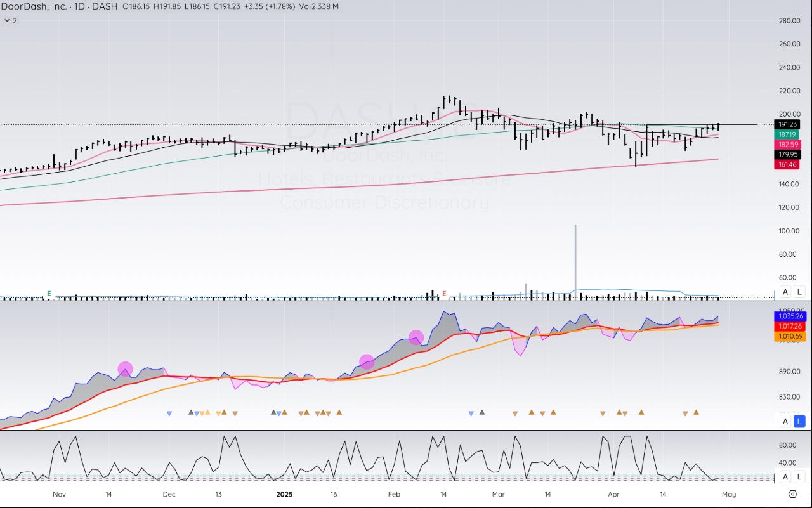The image size is (812, 508).
Task: Disable the highlighted log scale L in indicator pane
Action: pyautogui.click(x=800, y=421)
